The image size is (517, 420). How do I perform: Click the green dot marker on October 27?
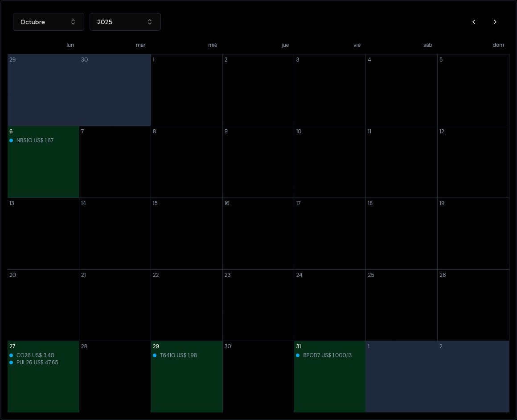click(11, 355)
